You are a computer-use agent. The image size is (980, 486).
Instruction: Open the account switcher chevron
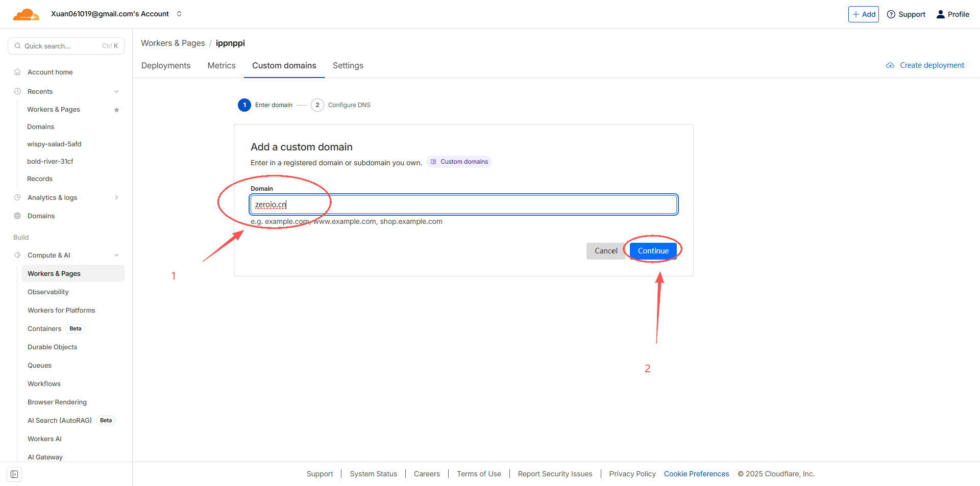click(179, 14)
